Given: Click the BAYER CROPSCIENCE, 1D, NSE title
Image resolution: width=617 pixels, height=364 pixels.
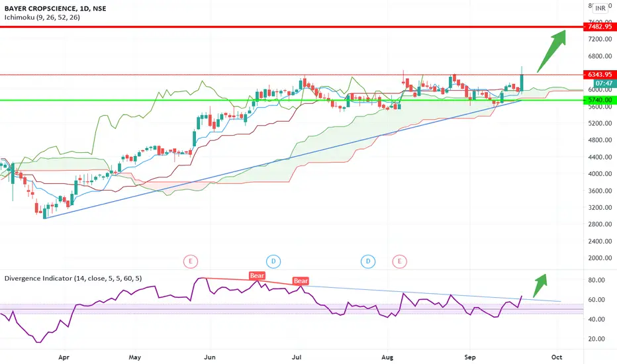Looking at the screenshot, I should 55,8.
